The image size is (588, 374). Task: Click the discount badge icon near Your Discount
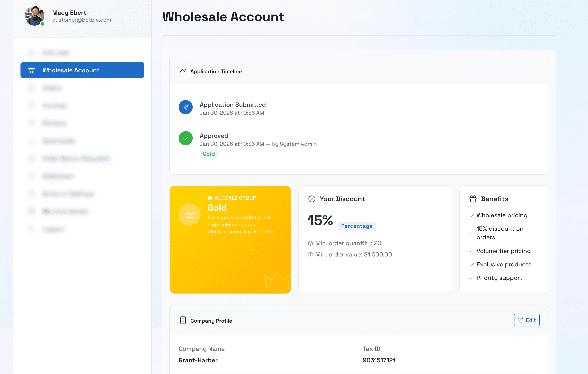pos(312,199)
